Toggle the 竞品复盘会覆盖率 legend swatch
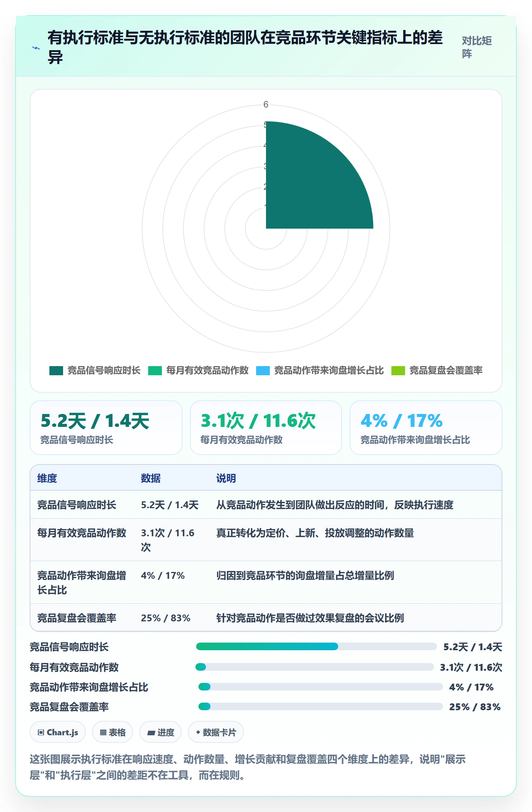The width and height of the screenshot is (532, 812). (398, 370)
